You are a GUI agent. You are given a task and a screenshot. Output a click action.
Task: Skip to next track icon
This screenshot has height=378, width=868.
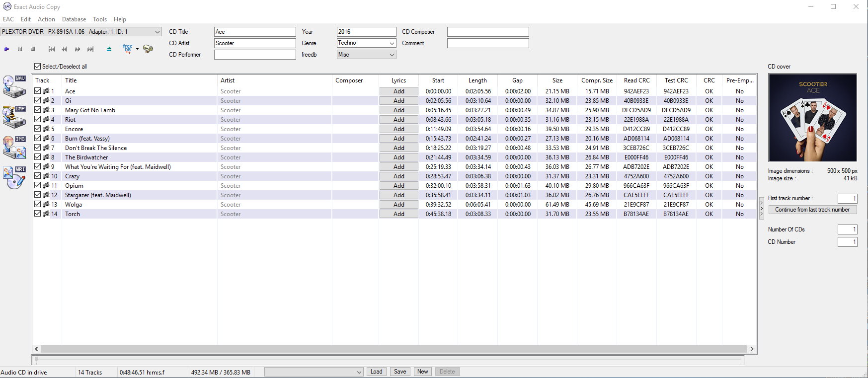[x=90, y=49]
